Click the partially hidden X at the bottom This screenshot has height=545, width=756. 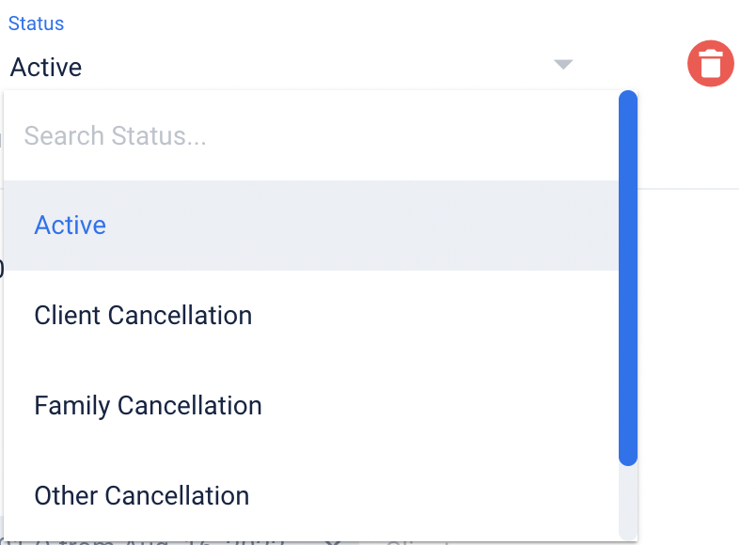333,543
